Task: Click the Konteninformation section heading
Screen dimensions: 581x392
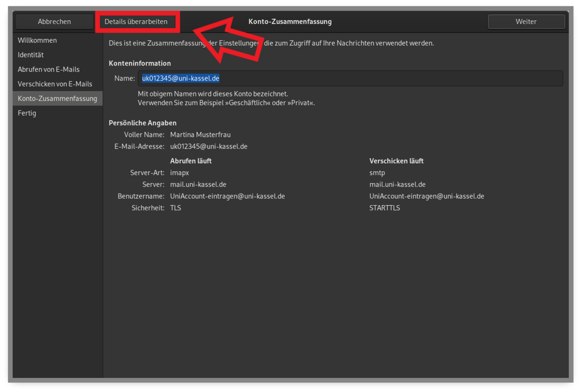Action: (x=140, y=63)
